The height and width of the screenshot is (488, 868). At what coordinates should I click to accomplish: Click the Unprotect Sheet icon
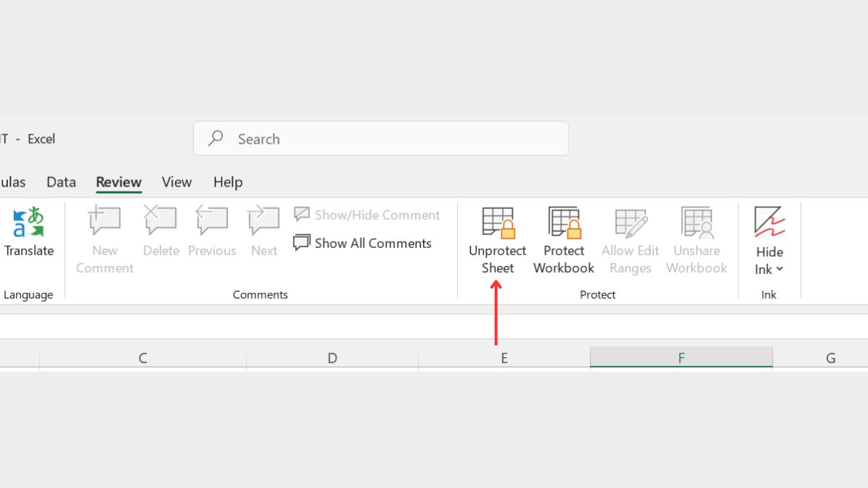tap(498, 223)
